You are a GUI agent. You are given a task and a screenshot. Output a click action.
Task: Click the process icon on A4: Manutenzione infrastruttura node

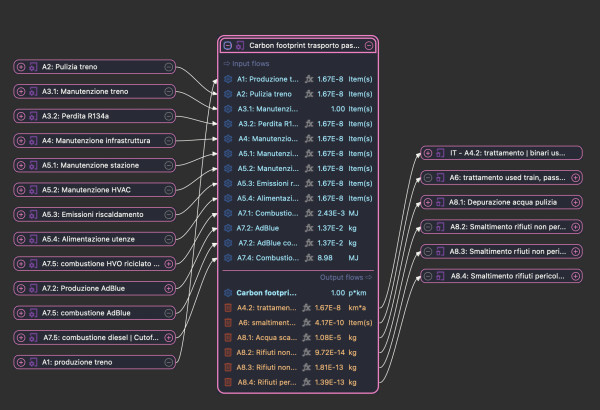[x=35, y=140]
